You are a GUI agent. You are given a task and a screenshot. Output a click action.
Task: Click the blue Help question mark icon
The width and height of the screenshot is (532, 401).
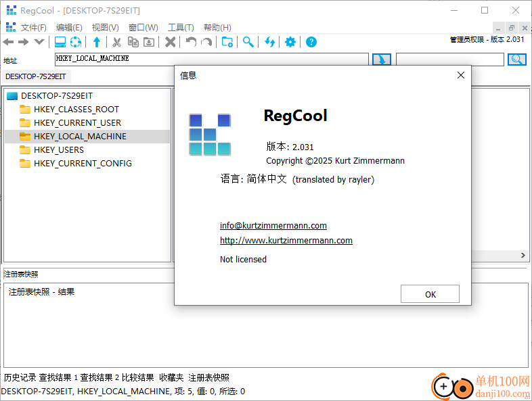click(311, 42)
